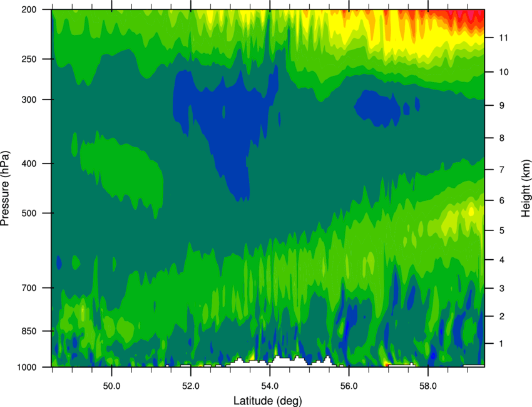Click the 54.0 latitude tick label
Screen dimensions: 532x407
[270, 386]
